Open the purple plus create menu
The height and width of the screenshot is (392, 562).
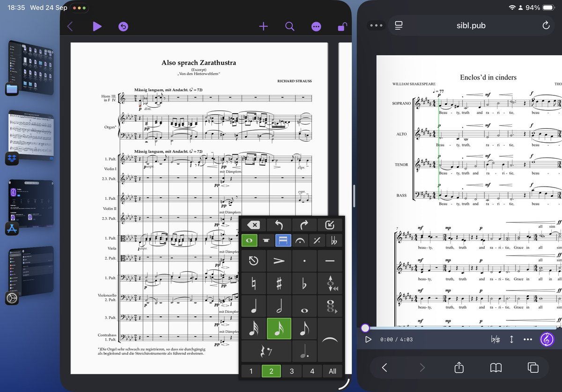264,26
